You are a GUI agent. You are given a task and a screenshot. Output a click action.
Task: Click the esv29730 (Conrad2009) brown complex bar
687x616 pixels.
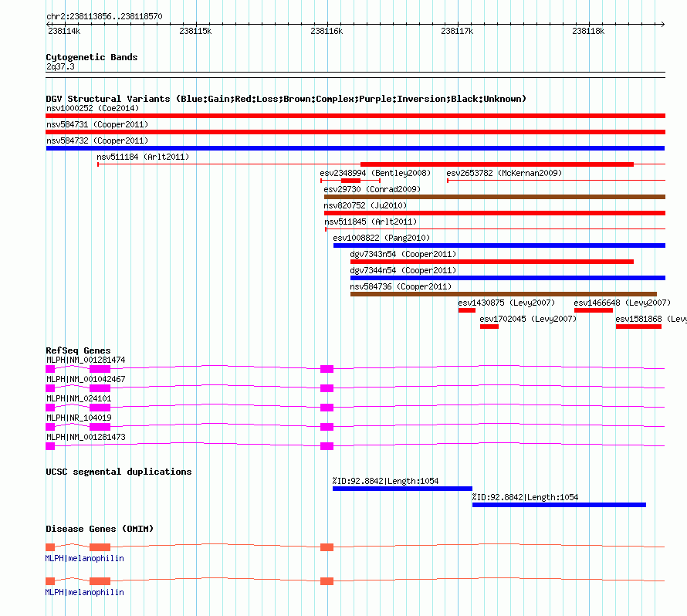coord(495,197)
